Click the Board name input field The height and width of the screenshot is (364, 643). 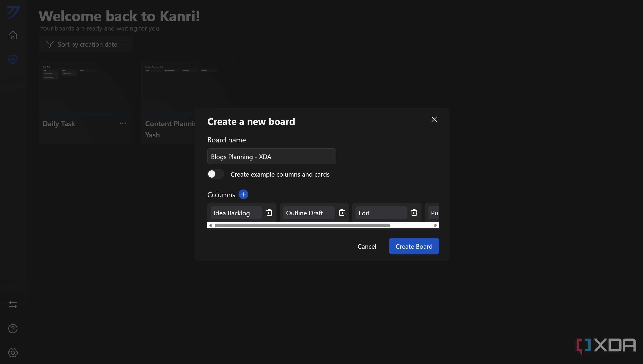pos(271,156)
